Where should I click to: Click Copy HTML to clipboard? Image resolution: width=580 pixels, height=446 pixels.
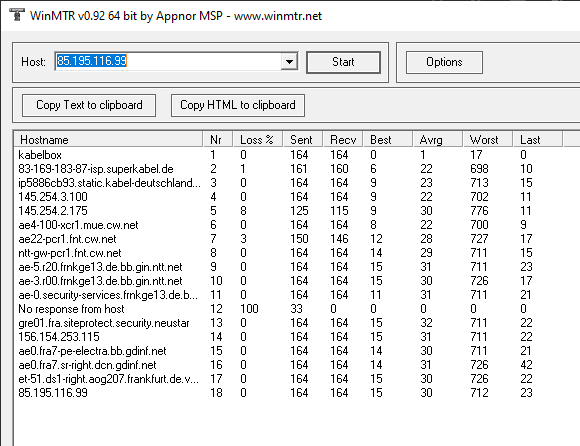(x=238, y=105)
